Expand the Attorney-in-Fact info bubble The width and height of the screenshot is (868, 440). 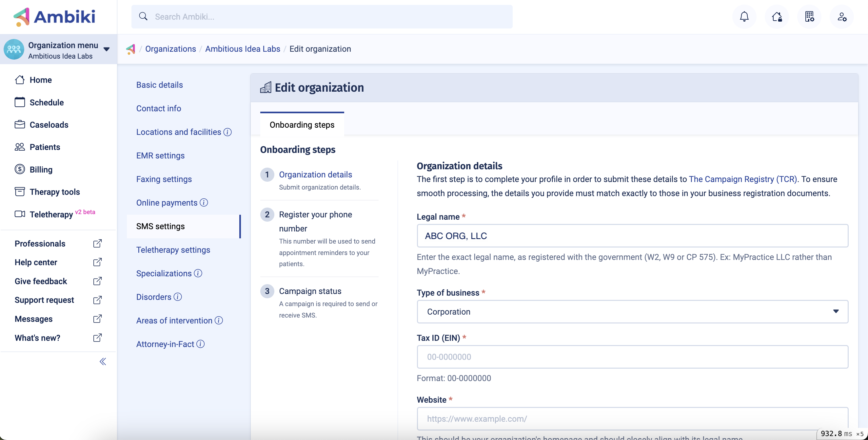[x=201, y=344]
